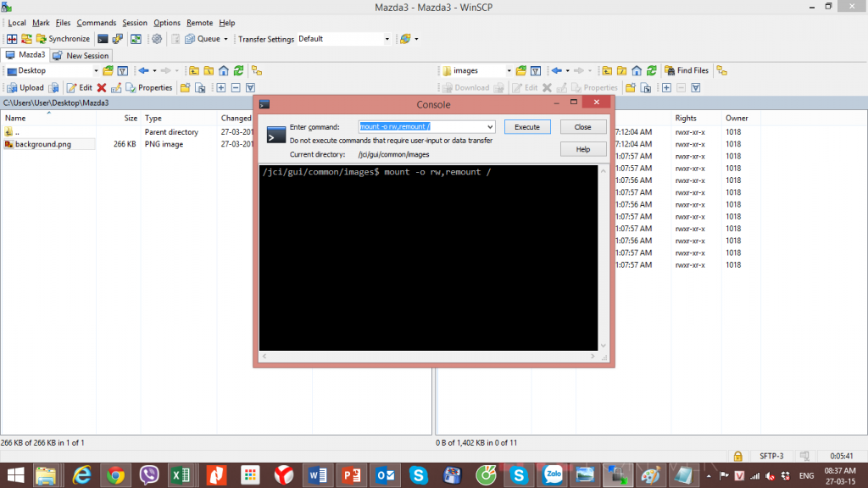Image resolution: width=868 pixels, height=488 pixels.
Task: Go to remote home directory icon
Action: [637, 71]
